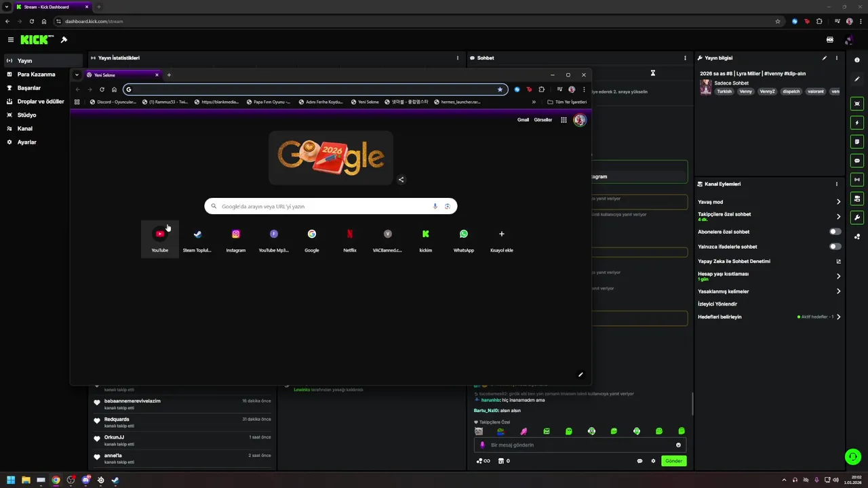This screenshot has width=868, height=488.
Task: Open the kickim shortcut tile
Action: click(426, 239)
